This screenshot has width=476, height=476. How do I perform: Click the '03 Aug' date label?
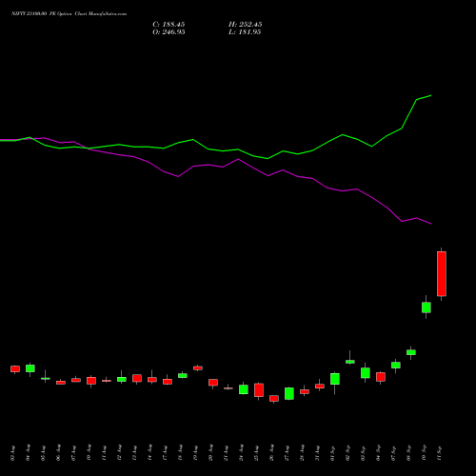(13, 453)
